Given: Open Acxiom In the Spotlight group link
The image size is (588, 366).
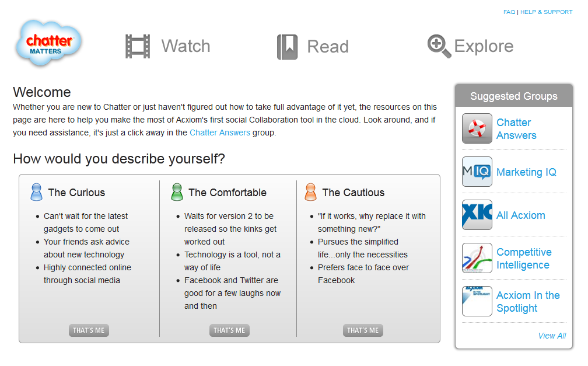Looking at the screenshot, I should [528, 302].
